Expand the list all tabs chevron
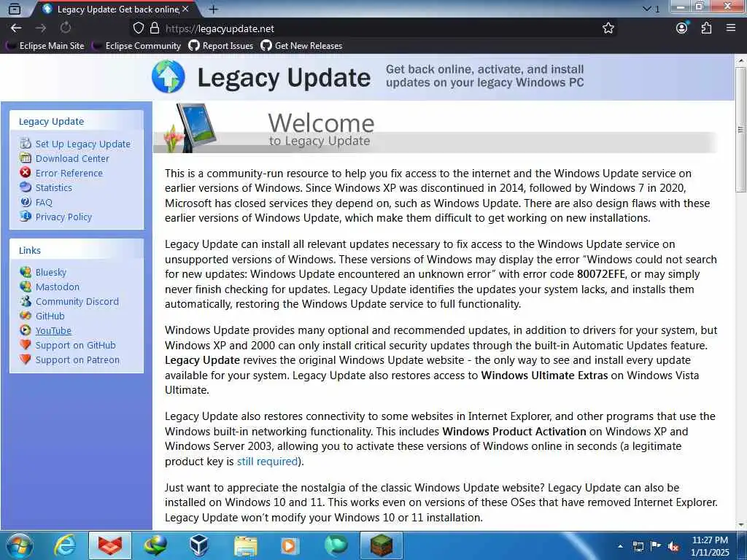747x560 pixels. (647, 9)
